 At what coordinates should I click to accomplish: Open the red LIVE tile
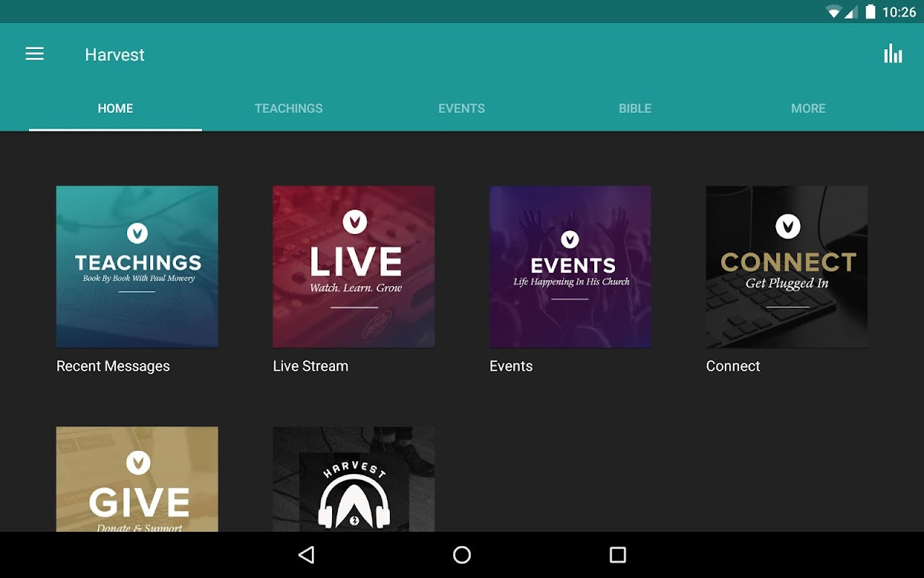(354, 267)
